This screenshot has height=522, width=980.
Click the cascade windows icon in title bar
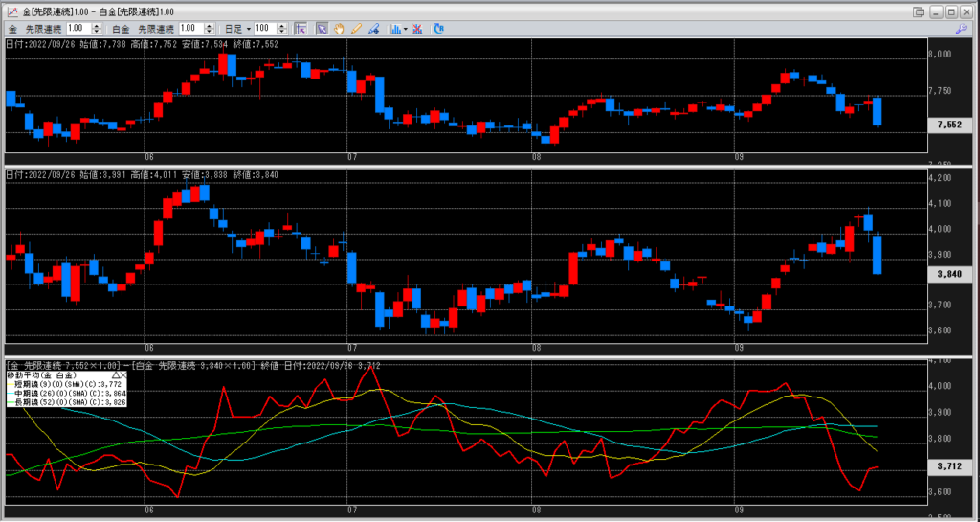[x=920, y=11]
